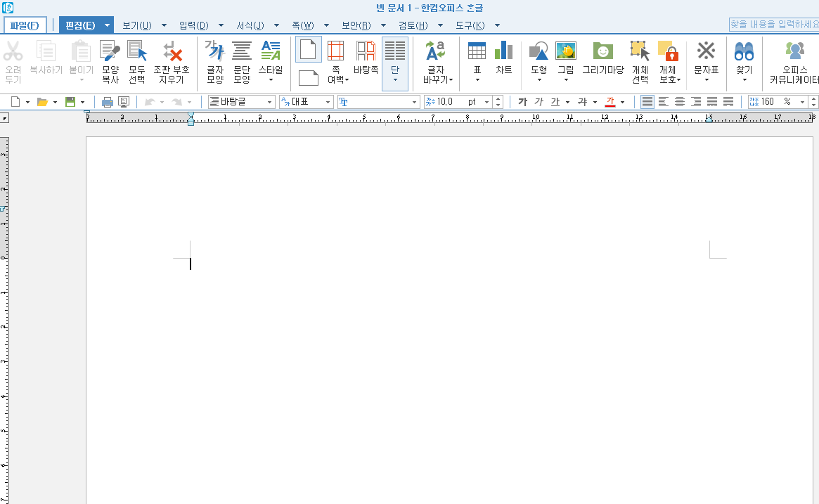This screenshot has height=504, width=819.
Task: Open the 대표 language dropdown
Action: [328, 103]
